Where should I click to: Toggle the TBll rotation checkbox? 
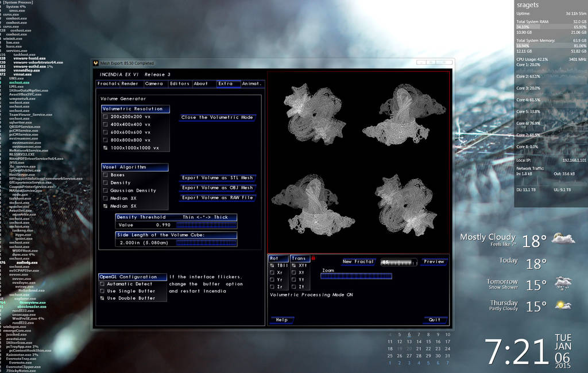(x=272, y=266)
